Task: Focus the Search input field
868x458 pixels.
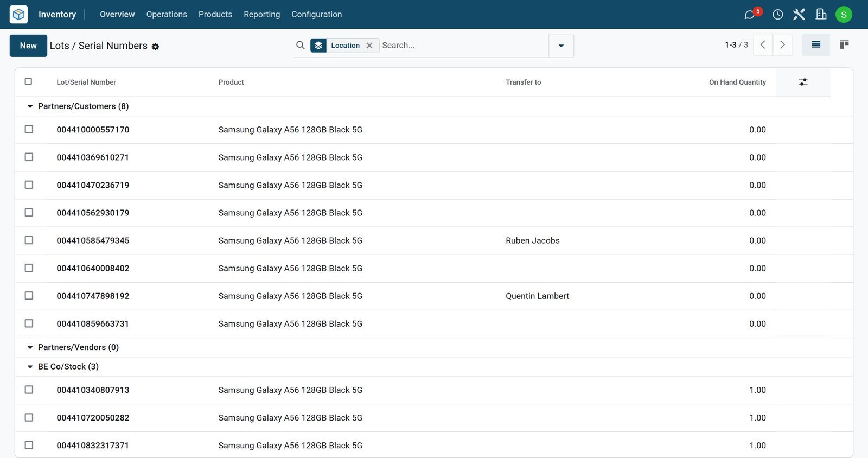Action: point(464,46)
